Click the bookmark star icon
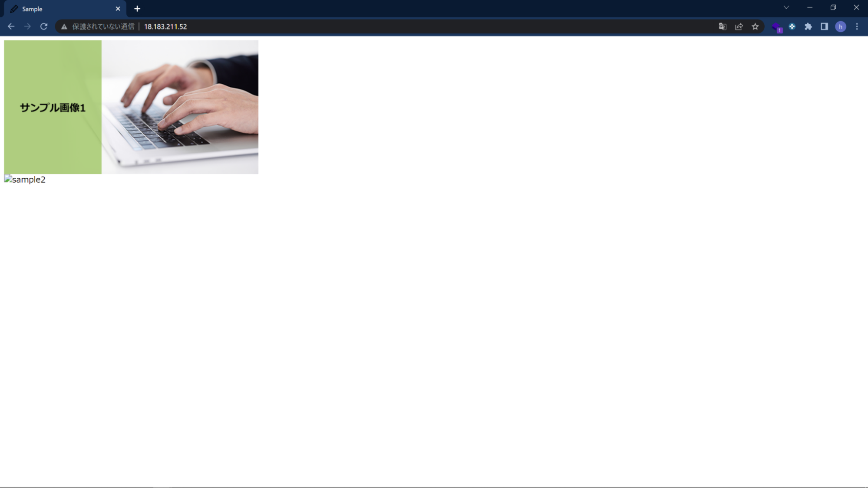Viewport: 868px width, 488px height. (x=756, y=26)
